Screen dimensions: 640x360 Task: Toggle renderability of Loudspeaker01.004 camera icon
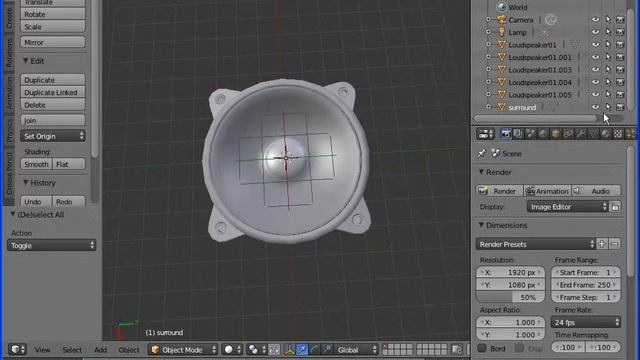click(x=620, y=82)
